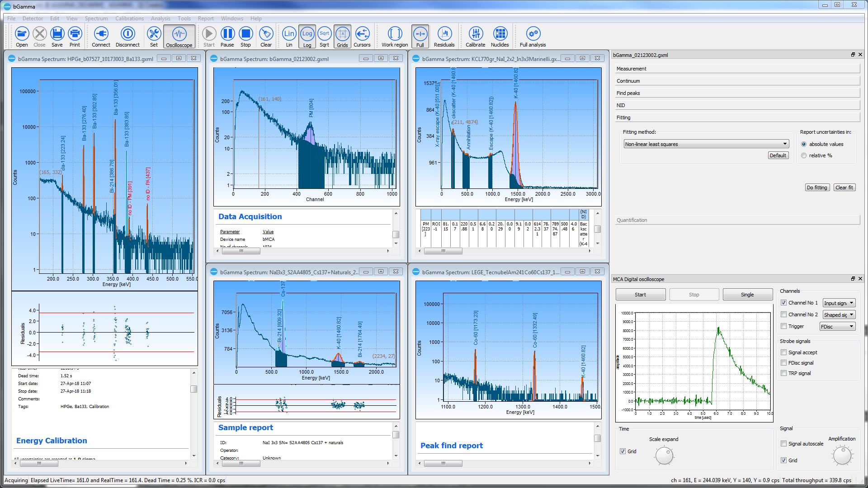Toggle the Time Grid checkbox

click(623, 451)
